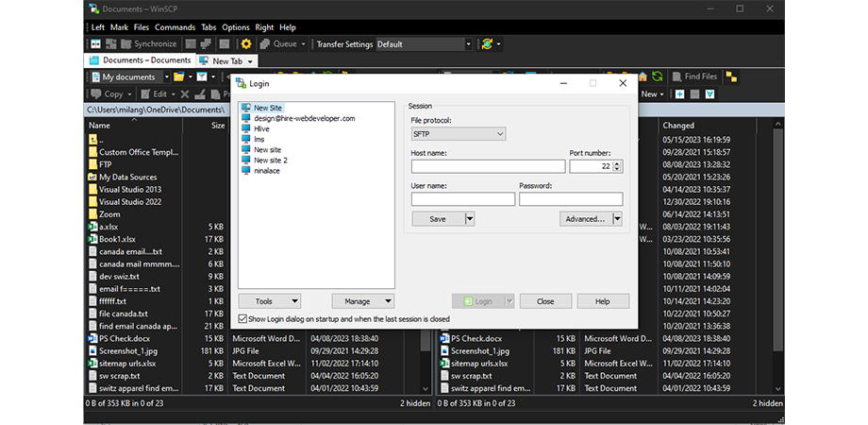868x425 pixels.
Task: Open the Tools dropdown button
Action: point(270,301)
